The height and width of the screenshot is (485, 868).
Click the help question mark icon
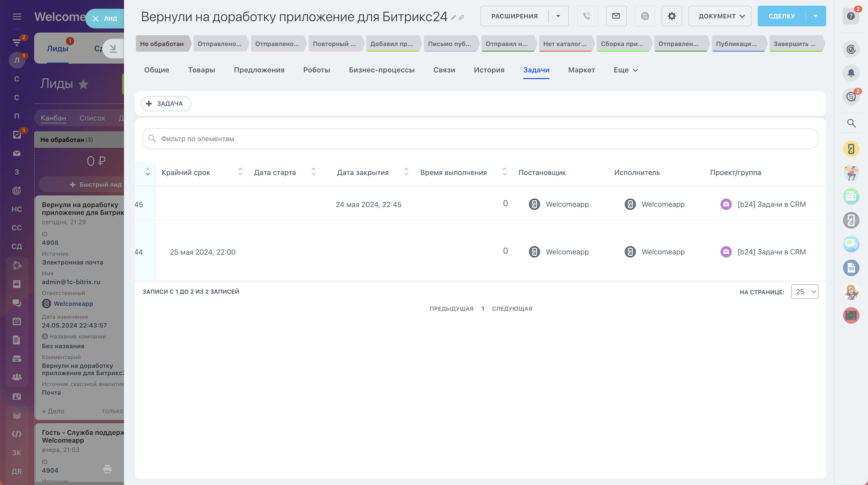850,16
